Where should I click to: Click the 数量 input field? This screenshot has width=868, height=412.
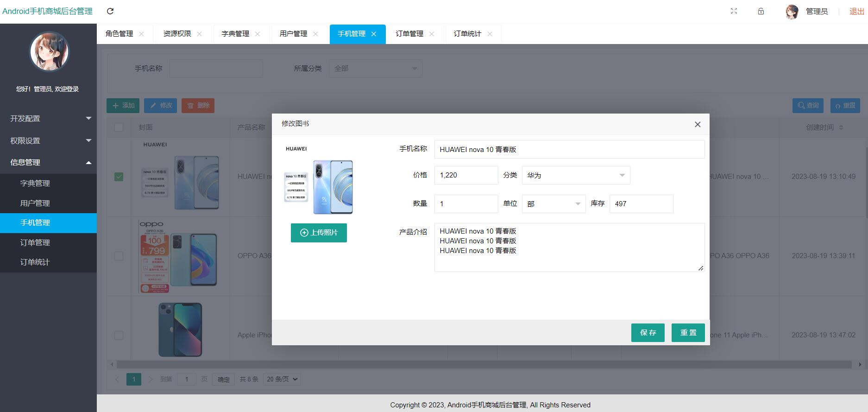pyautogui.click(x=466, y=204)
